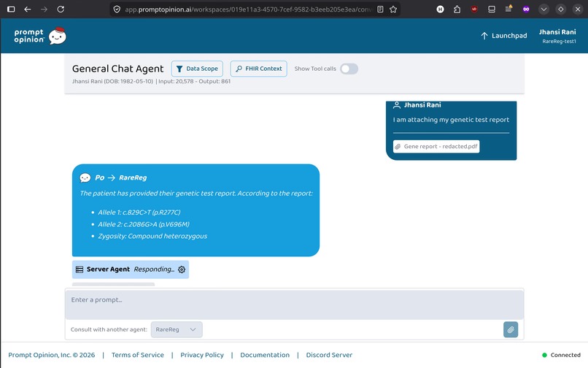Click the browser back arrow
Screen dimensions: 588x368
click(x=28, y=9)
